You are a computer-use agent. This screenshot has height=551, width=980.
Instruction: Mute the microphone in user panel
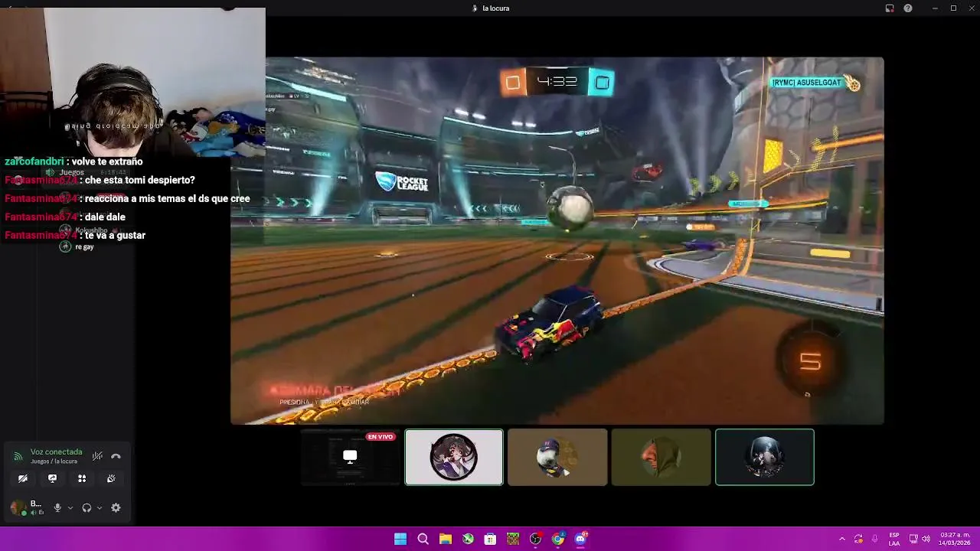point(57,507)
